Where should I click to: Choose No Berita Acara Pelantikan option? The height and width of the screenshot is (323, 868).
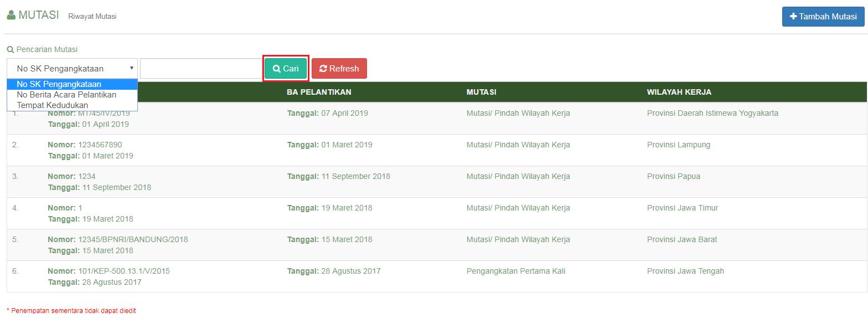pos(66,95)
